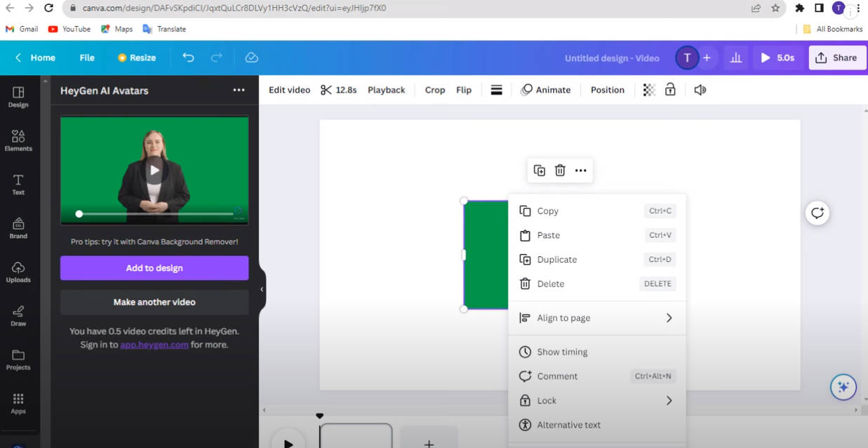Collapse the HeyGen panel with the chevron
Image resolution: width=868 pixels, height=448 pixels.
coord(262,288)
